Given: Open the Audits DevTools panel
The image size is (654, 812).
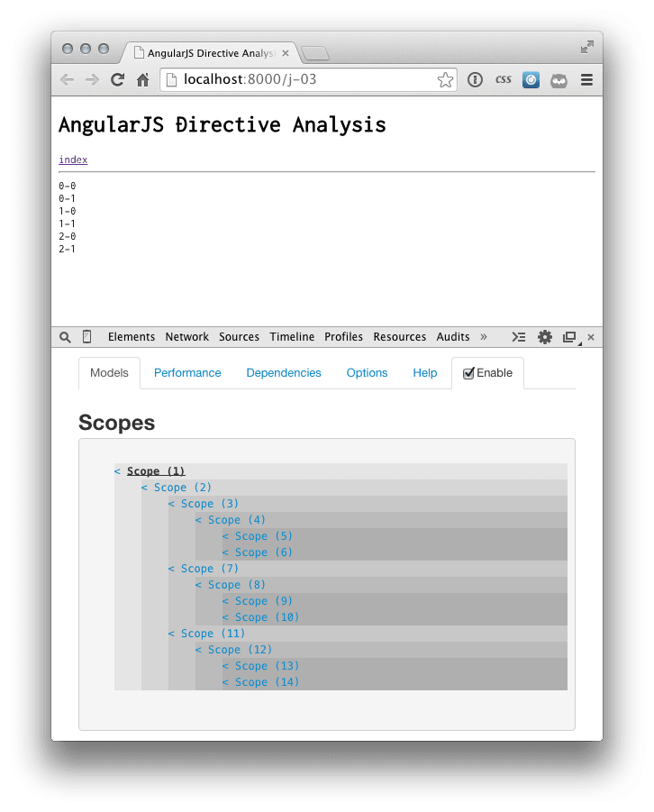Looking at the screenshot, I should click(x=453, y=337).
